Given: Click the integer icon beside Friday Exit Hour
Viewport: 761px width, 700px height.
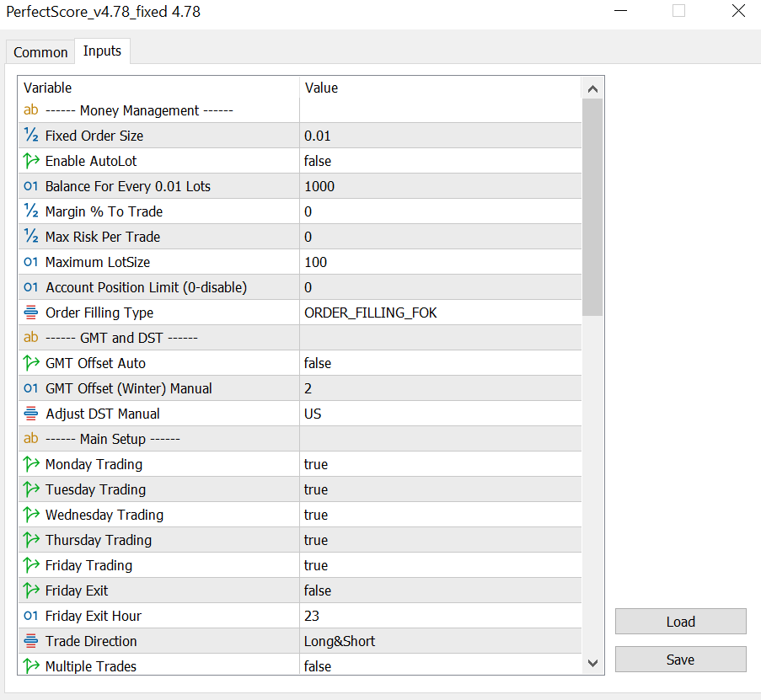Looking at the screenshot, I should point(31,616).
